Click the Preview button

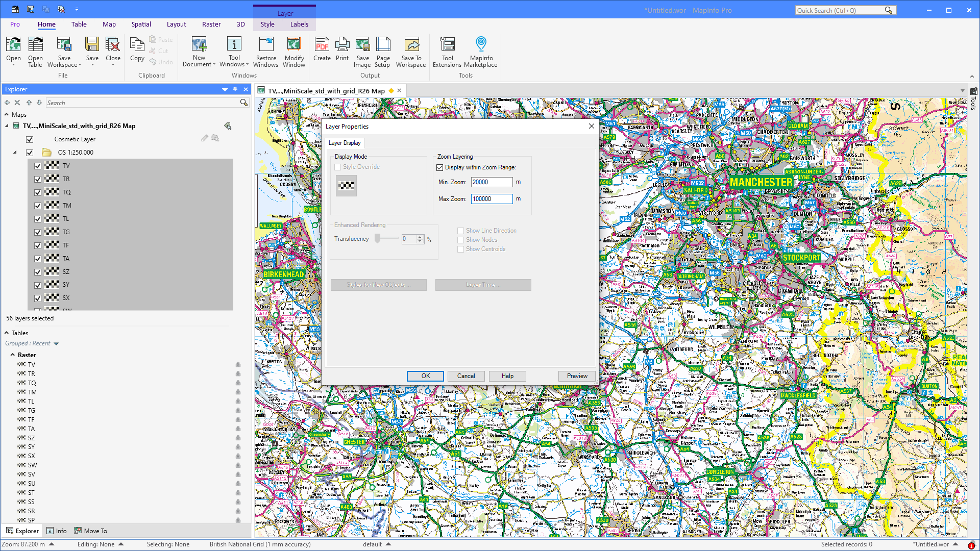pos(577,376)
